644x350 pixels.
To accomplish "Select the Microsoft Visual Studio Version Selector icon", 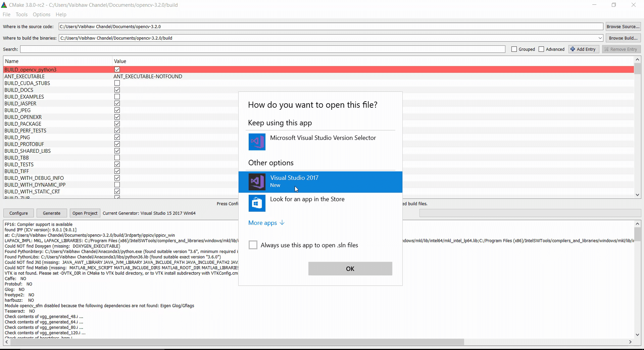I will [x=256, y=142].
